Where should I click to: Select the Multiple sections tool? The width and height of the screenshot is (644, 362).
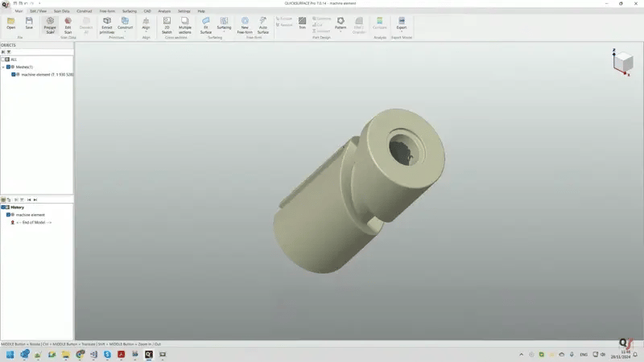[185, 24]
